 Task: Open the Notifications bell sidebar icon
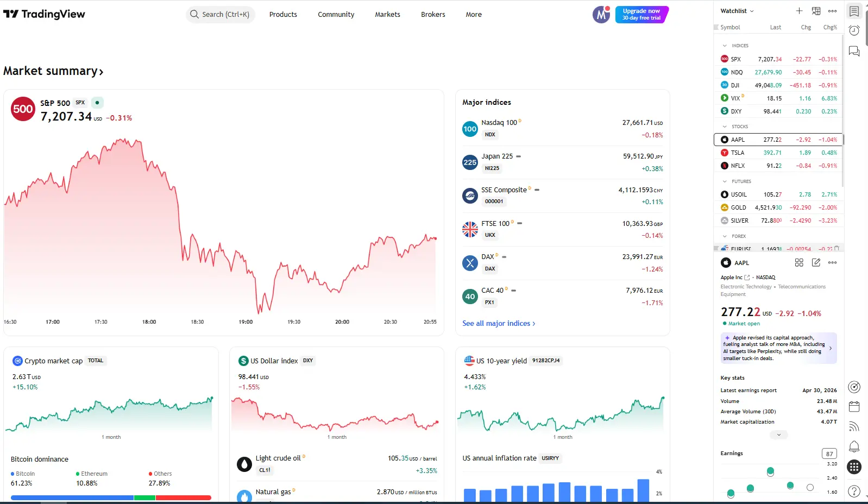[854, 446]
